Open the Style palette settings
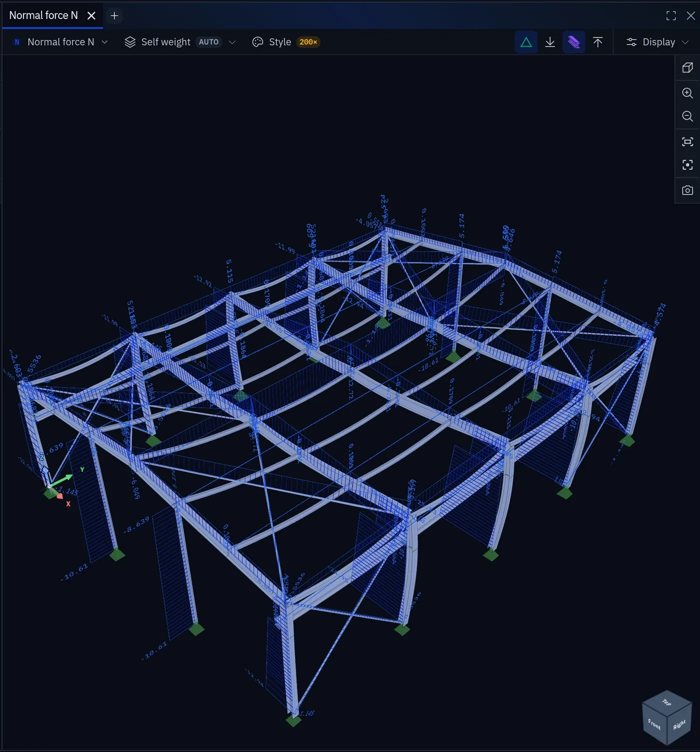 click(286, 42)
